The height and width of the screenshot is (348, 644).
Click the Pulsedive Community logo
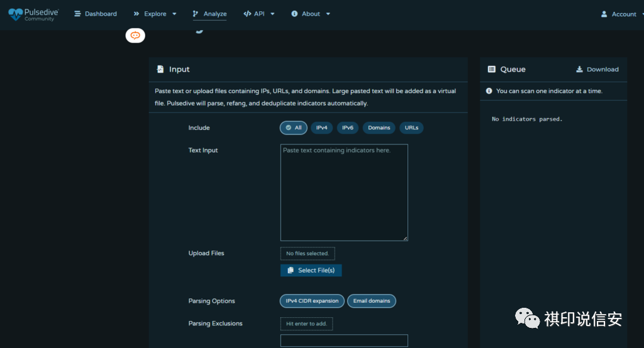pyautogui.click(x=33, y=14)
